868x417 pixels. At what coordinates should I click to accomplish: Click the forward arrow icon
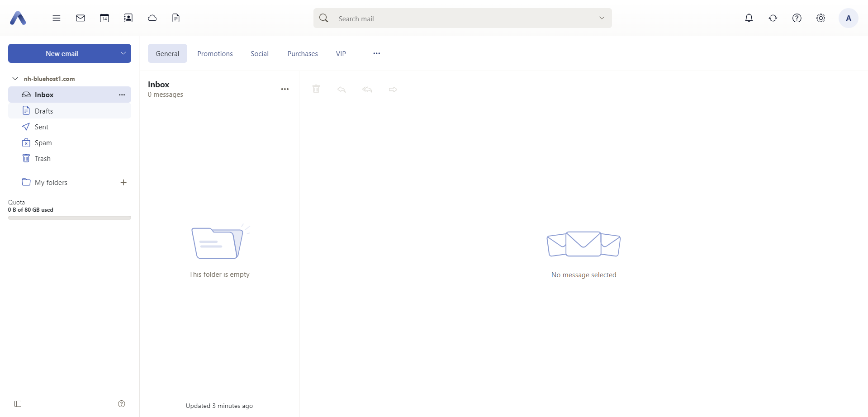coord(393,90)
